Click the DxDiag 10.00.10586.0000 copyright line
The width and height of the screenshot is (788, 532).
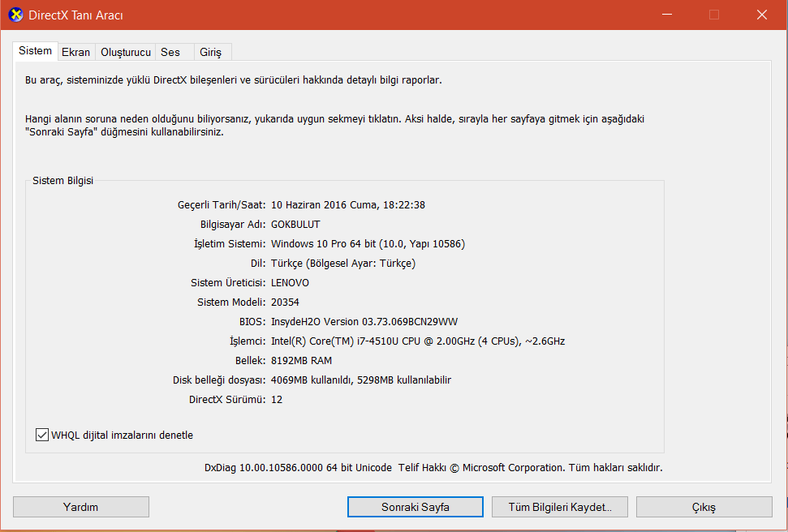433,468
